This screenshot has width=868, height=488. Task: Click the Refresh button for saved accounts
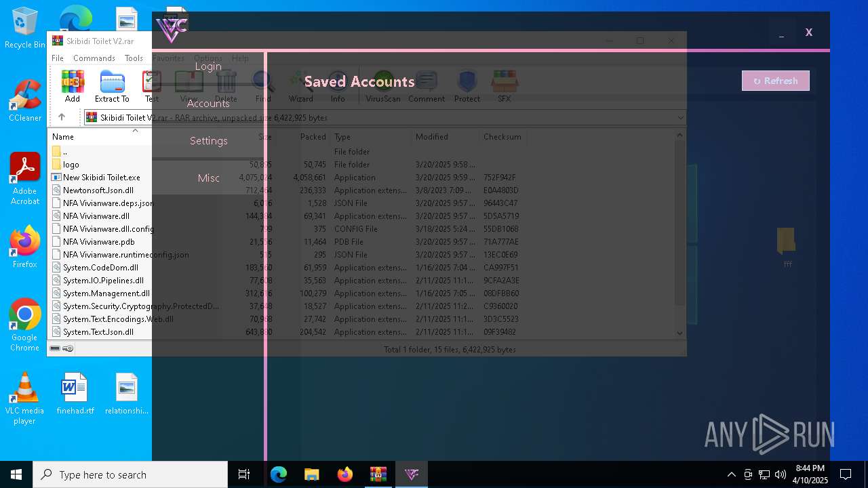pos(775,81)
